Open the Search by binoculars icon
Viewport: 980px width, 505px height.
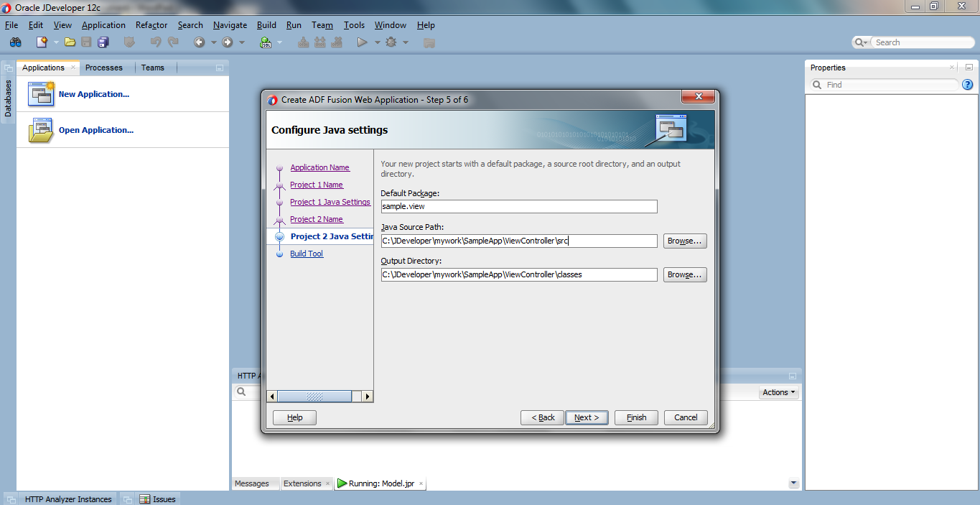pyautogui.click(x=16, y=42)
